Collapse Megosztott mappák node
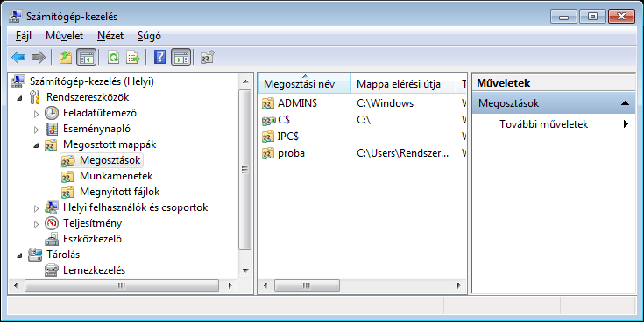This screenshot has height=322, width=644. point(36,144)
